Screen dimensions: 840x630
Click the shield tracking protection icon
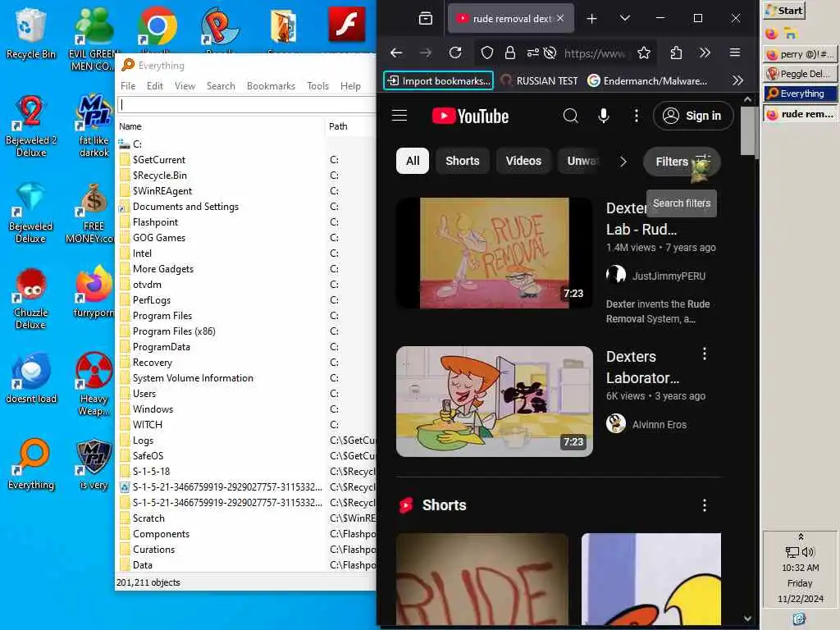[486, 52]
